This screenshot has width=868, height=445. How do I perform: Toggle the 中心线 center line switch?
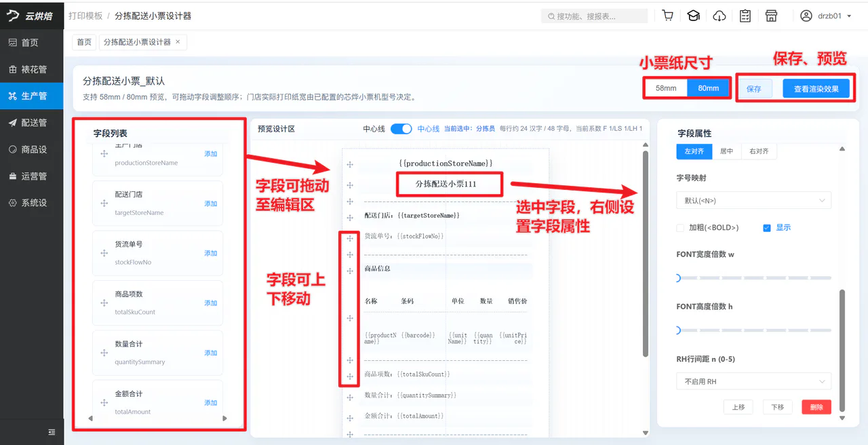(401, 129)
